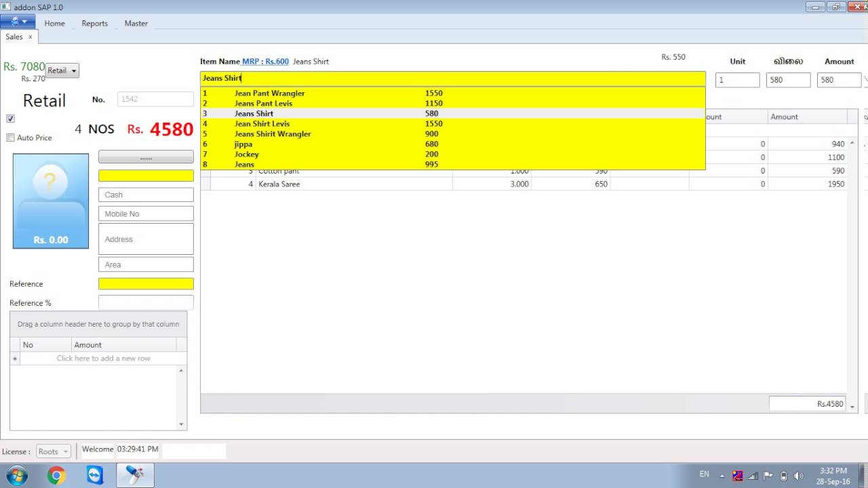
Task: Click the yellow Reference field
Action: pos(146,284)
